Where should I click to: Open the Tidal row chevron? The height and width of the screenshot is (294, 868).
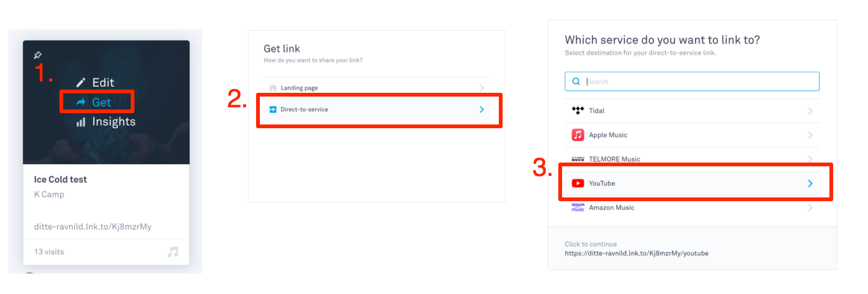[810, 111]
